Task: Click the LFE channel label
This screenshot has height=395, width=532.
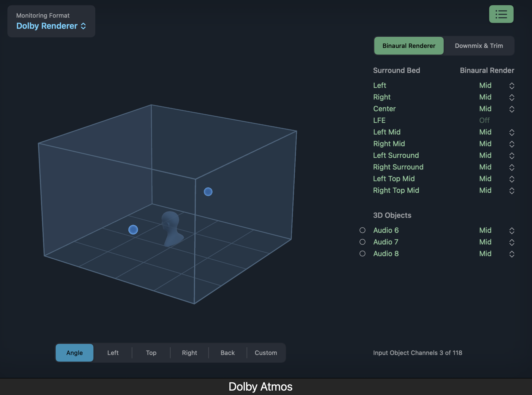Action: pyautogui.click(x=379, y=120)
